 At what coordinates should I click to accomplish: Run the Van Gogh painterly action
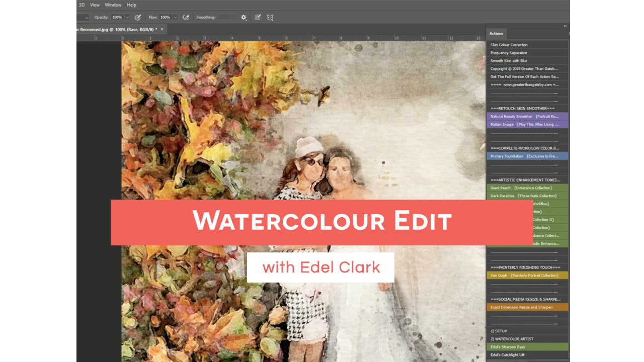[x=527, y=276]
